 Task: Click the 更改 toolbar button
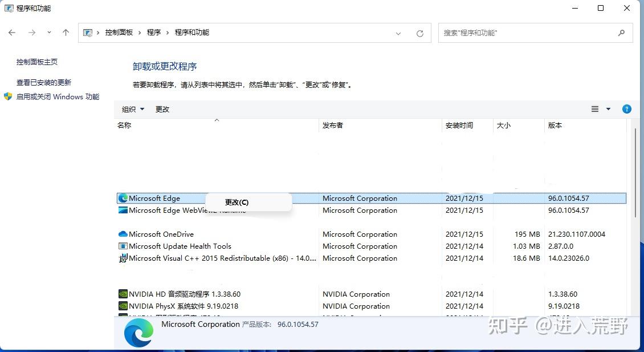tap(162, 109)
